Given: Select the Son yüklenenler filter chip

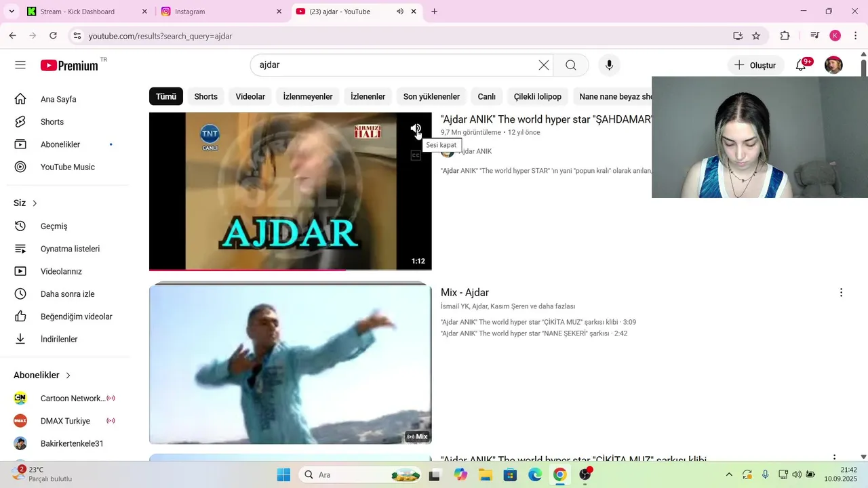Looking at the screenshot, I should 431,96.
